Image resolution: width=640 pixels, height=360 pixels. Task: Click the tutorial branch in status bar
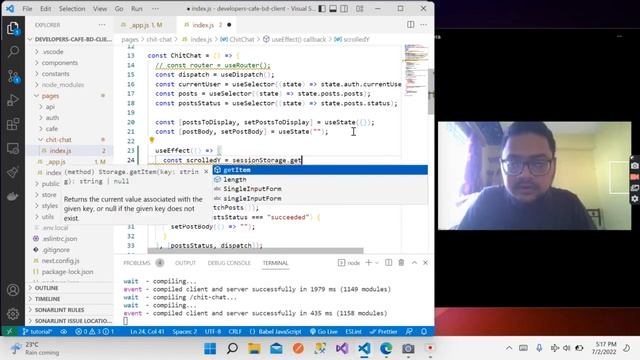[x=38, y=331]
